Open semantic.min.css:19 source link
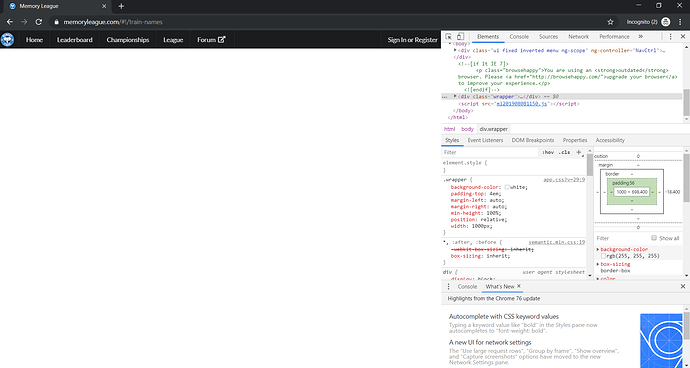 click(556, 242)
